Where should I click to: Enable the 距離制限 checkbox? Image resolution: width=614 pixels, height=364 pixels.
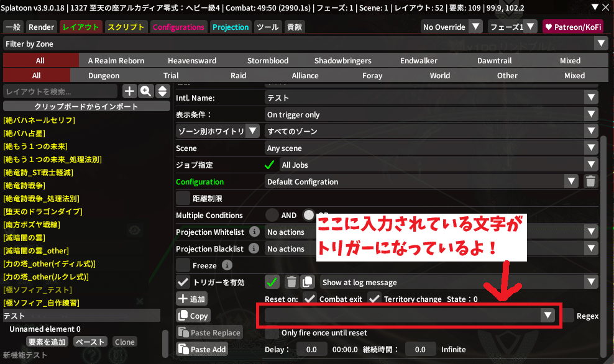[x=183, y=198]
